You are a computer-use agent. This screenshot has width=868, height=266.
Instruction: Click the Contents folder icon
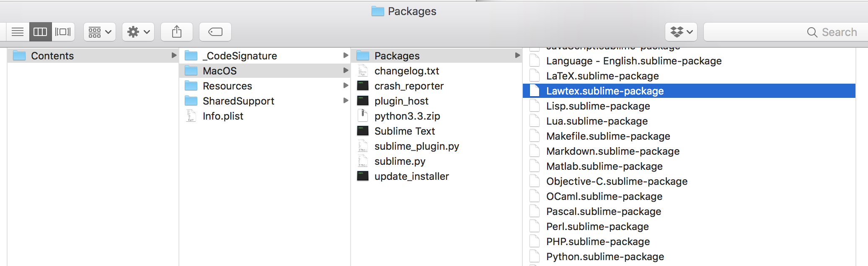click(19, 56)
